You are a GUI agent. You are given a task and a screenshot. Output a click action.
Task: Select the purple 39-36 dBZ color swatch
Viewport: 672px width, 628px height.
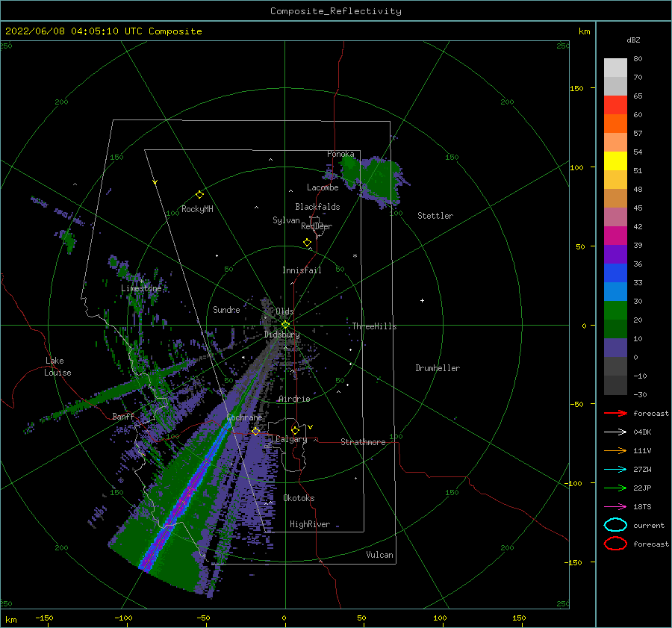(615, 255)
